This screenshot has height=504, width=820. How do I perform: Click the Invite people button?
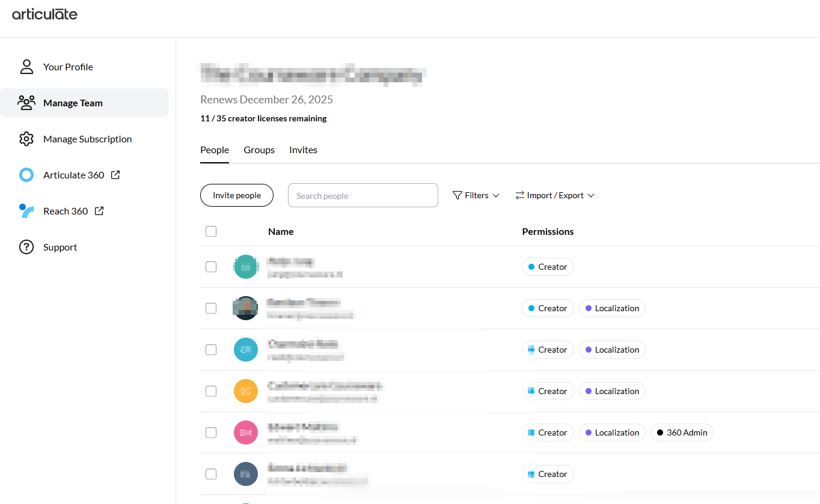pos(237,195)
